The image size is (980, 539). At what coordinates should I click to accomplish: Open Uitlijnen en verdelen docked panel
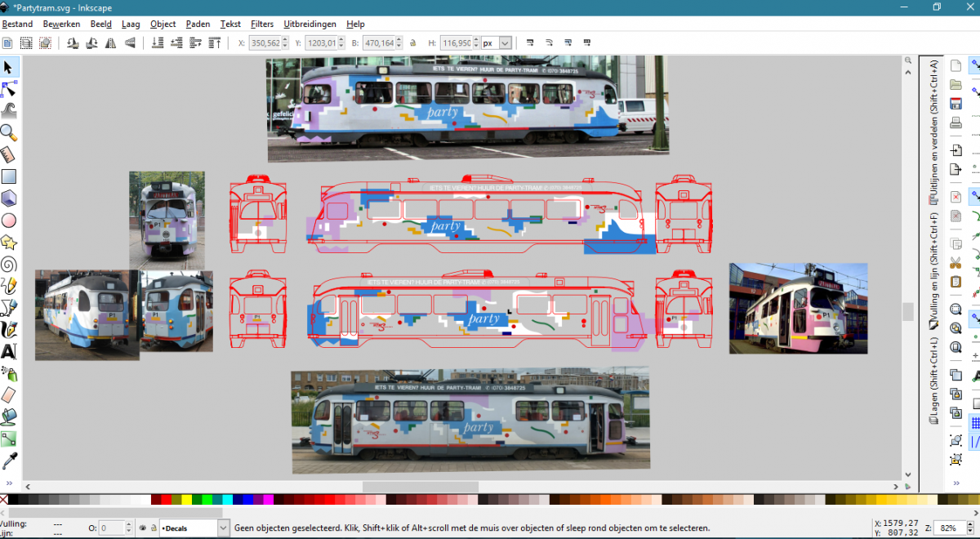click(x=933, y=131)
